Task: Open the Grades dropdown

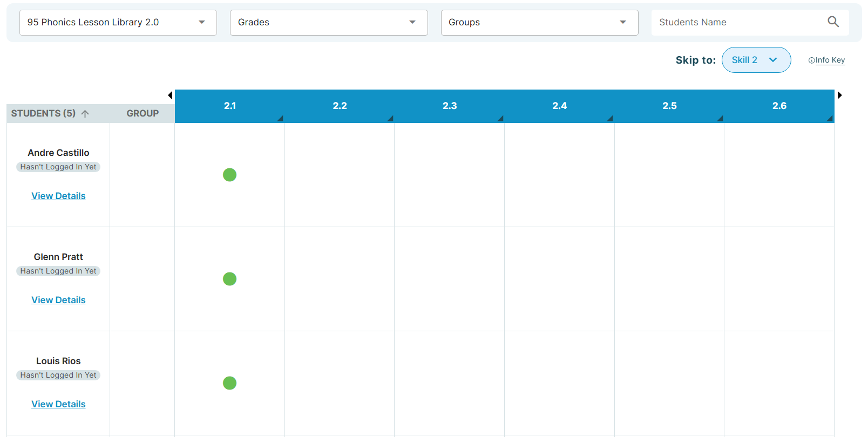Action: [329, 23]
